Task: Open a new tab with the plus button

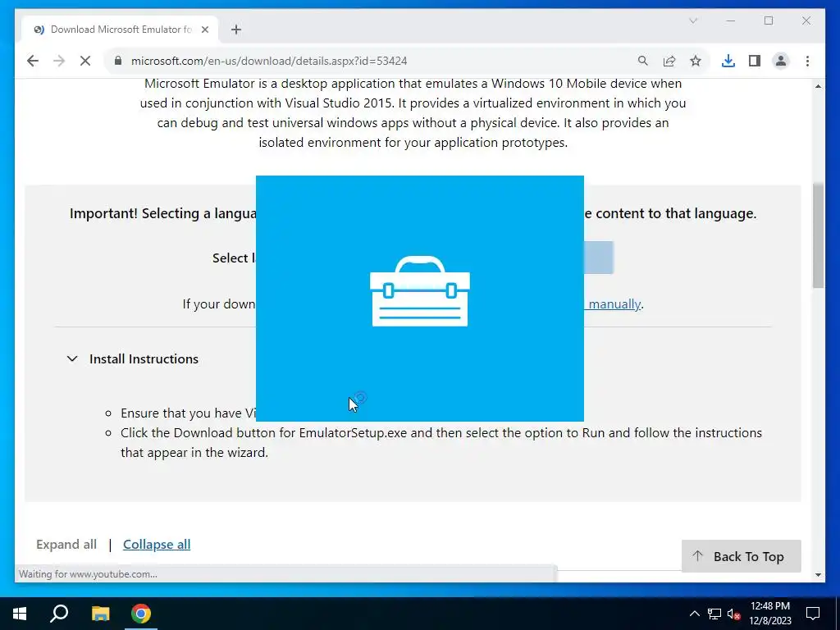Action: [x=236, y=30]
